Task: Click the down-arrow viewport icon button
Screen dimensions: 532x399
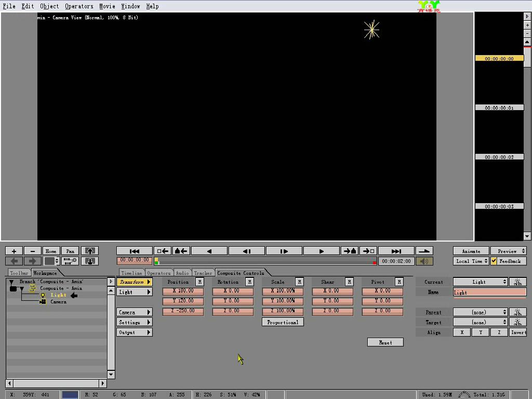Action: coord(90,261)
